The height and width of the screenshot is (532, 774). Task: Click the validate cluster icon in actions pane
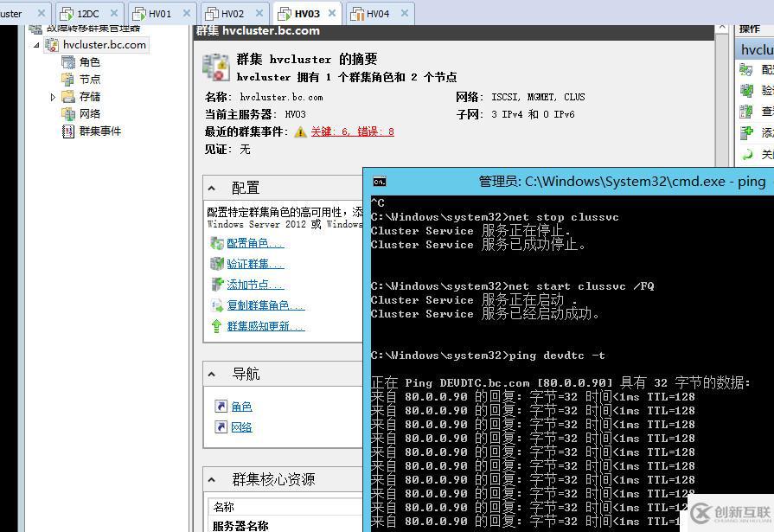point(746,90)
